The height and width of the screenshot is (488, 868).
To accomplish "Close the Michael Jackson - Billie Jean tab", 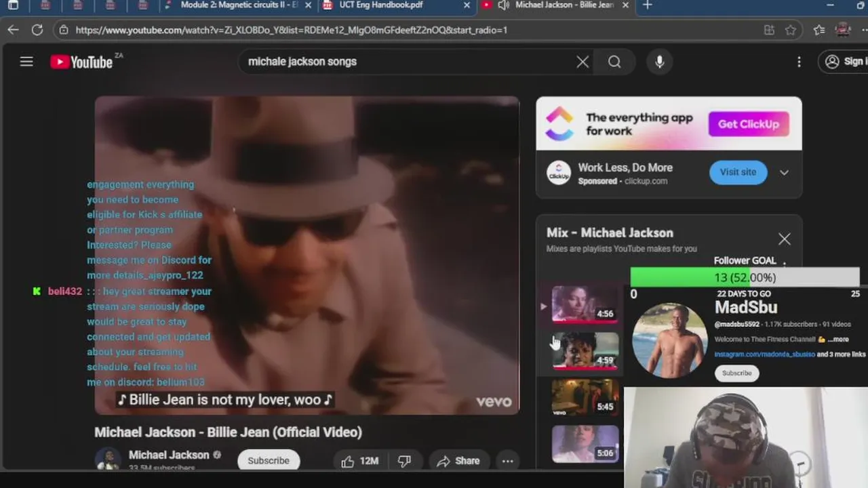I will (625, 5).
